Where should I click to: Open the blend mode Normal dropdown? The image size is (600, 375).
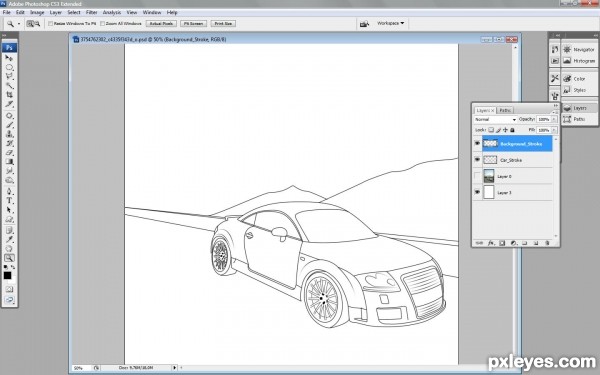(495, 119)
